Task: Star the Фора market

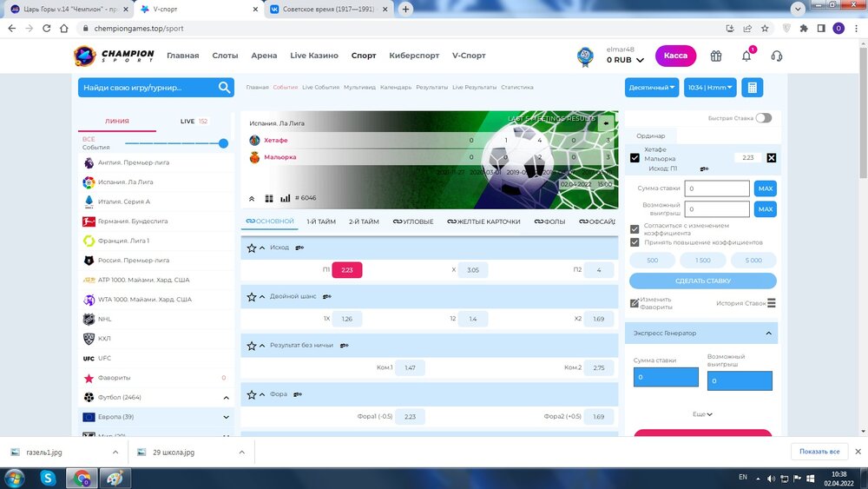Action: [x=252, y=394]
